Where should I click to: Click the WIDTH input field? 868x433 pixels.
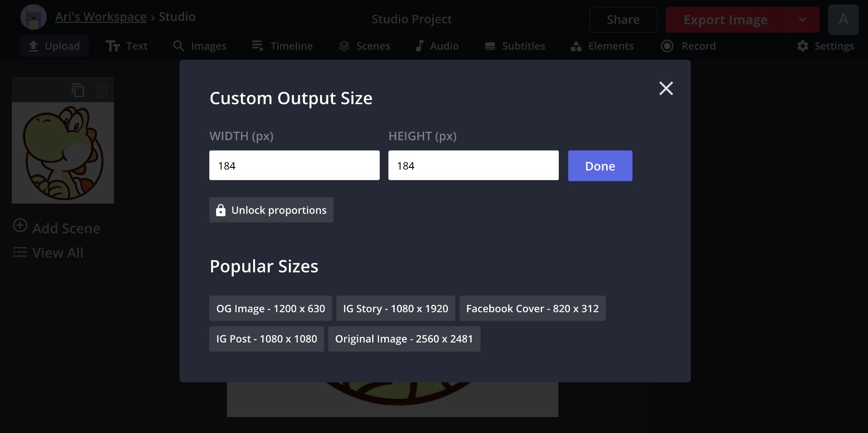(294, 166)
